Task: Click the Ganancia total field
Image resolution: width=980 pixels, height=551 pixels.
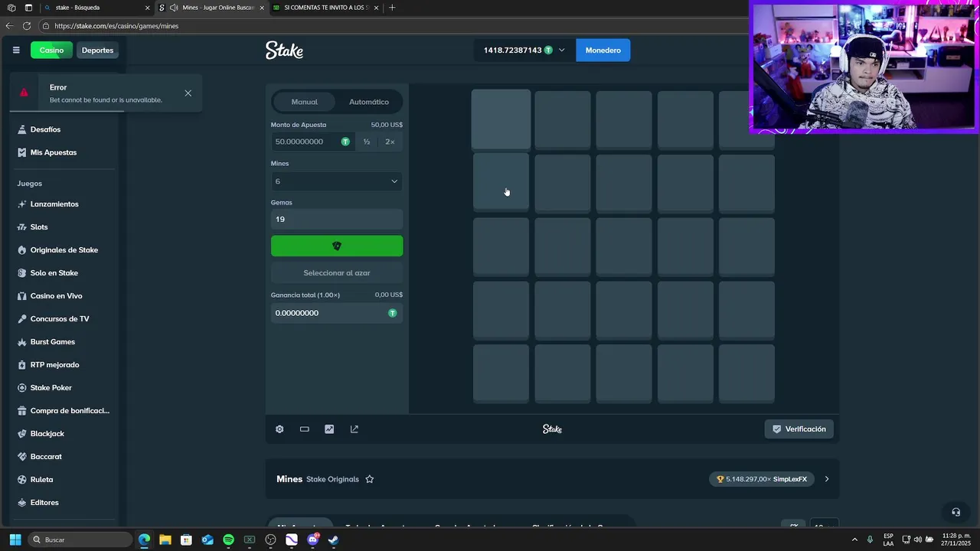Action: coord(337,313)
